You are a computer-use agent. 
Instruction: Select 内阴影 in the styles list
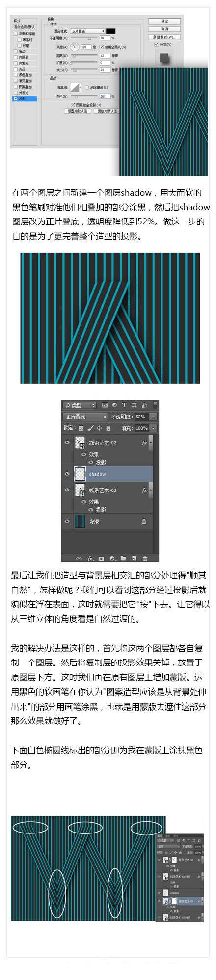[24, 57]
